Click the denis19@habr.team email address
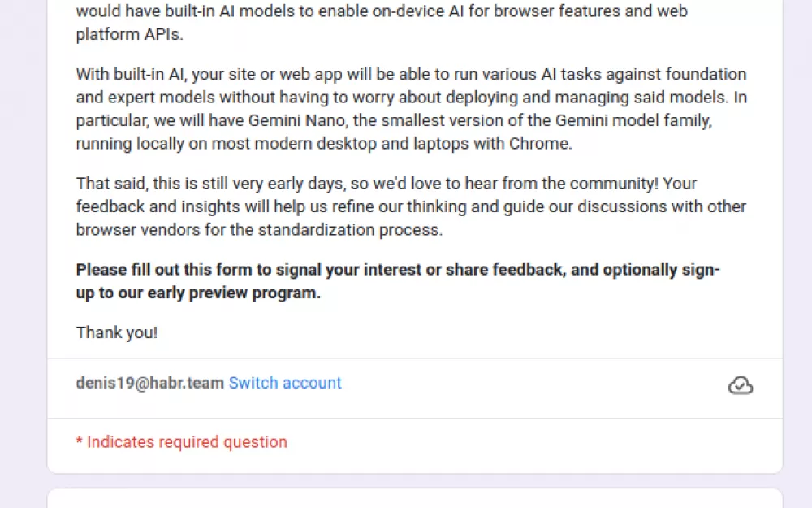This screenshot has height=508, width=812. 149,383
